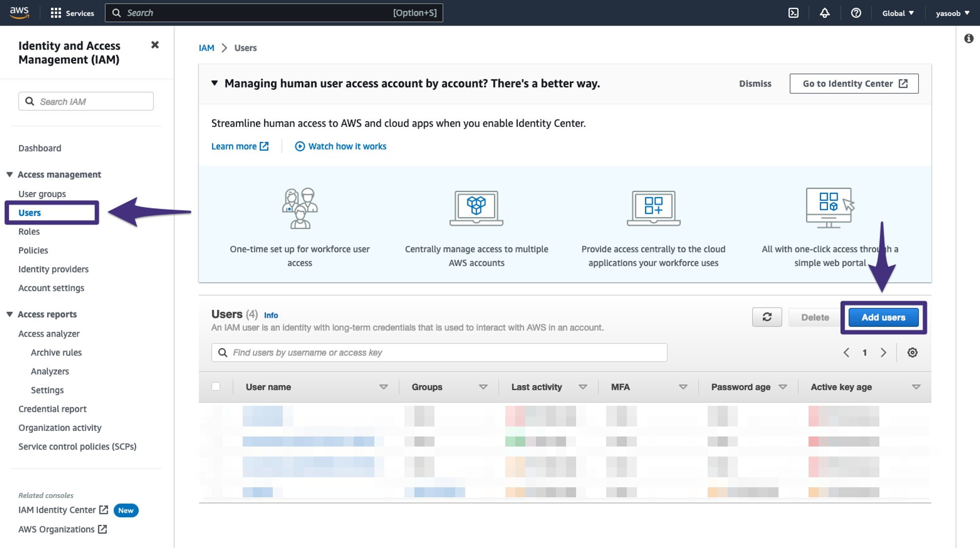Focus the Search IAM field
The height and width of the screenshot is (548, 980).
pos(86,101)
